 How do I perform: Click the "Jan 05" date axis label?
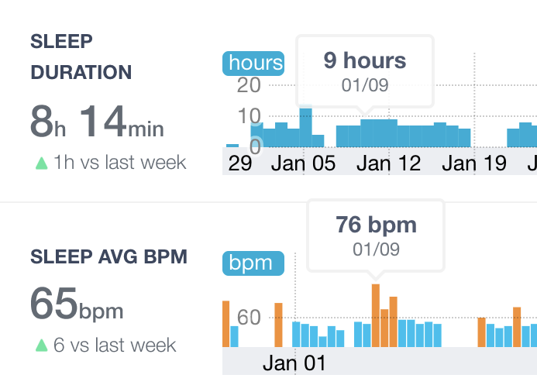[x=303, y=163]
